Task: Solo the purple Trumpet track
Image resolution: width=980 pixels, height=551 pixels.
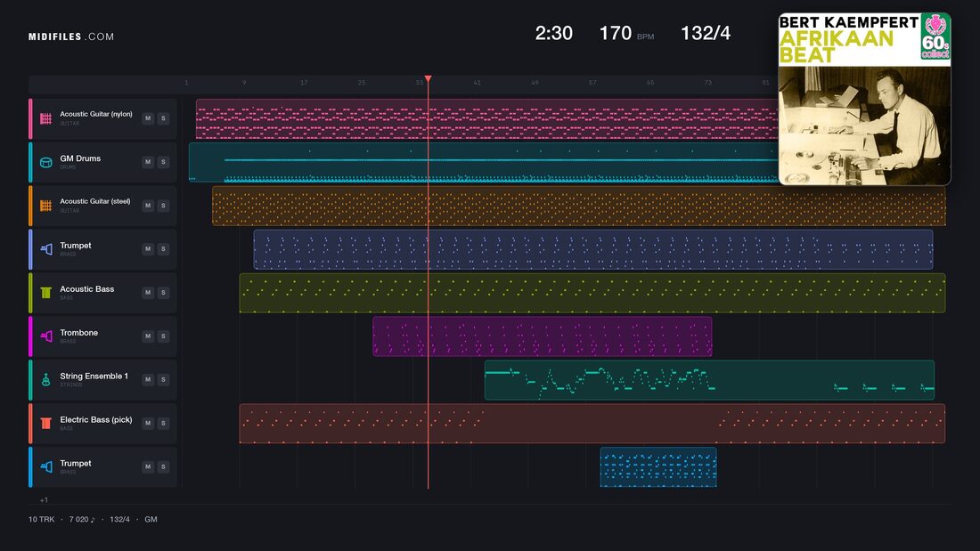Action: coord(163,248)
